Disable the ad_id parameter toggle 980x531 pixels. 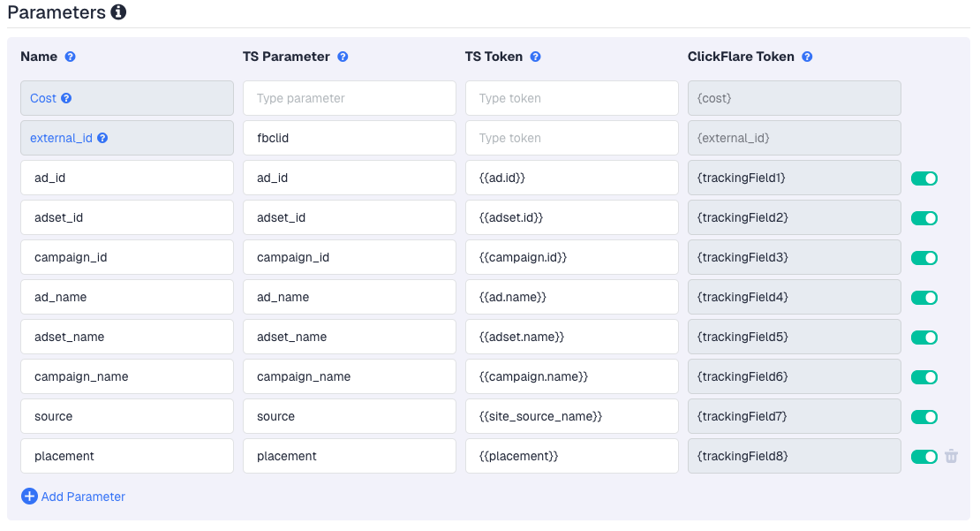[x=923, y=178]
